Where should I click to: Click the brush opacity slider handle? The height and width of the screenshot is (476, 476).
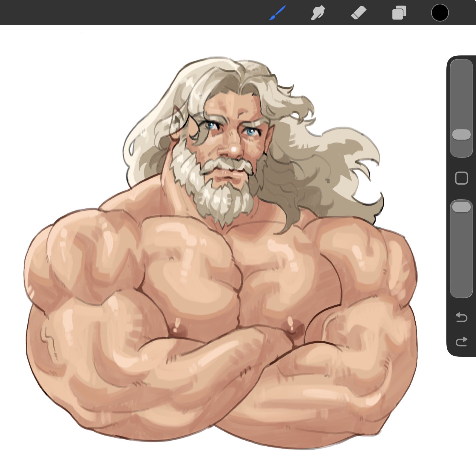point(461,207)
